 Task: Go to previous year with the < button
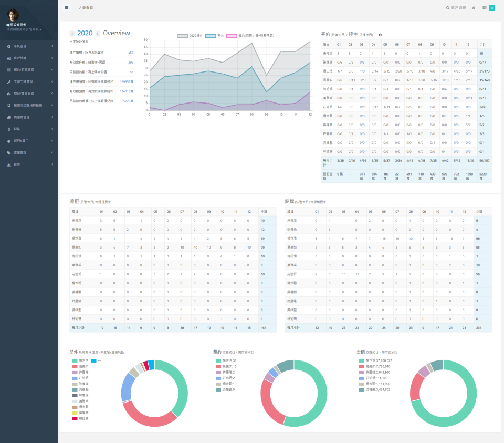tap(72, 34)
